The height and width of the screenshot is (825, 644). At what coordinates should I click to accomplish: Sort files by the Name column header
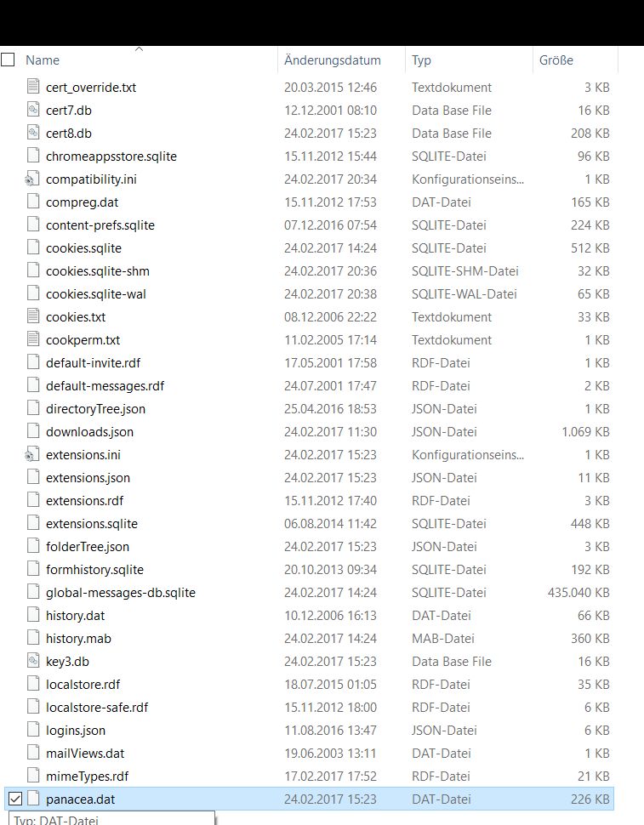coord(43,60)
